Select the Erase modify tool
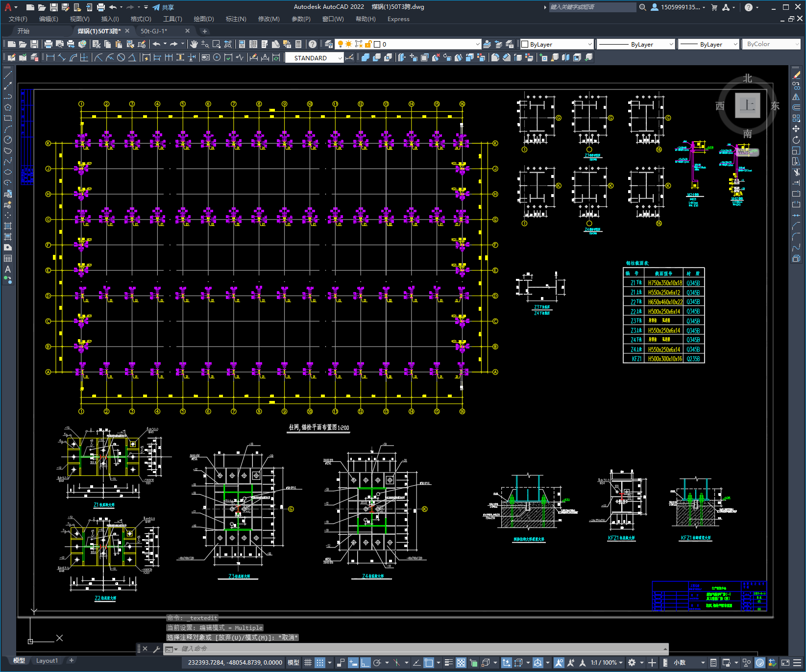806x672 pixels. (x=796, y=75)
